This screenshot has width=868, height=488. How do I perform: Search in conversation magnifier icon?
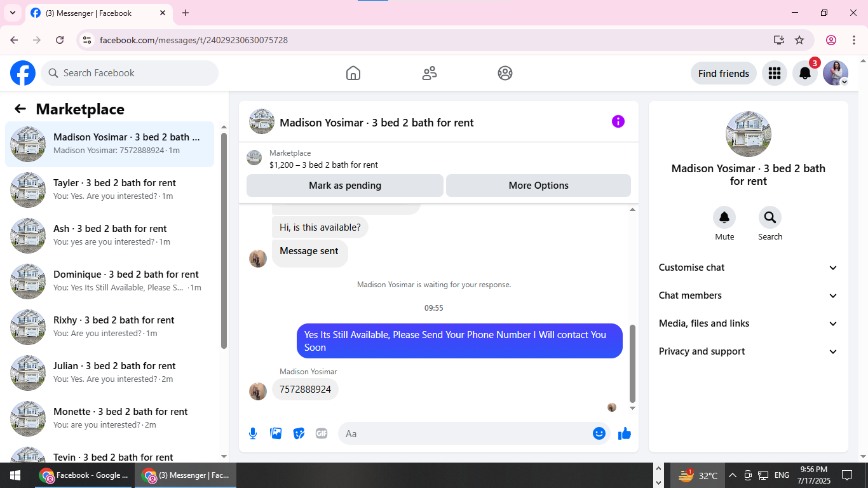point(770,218)
